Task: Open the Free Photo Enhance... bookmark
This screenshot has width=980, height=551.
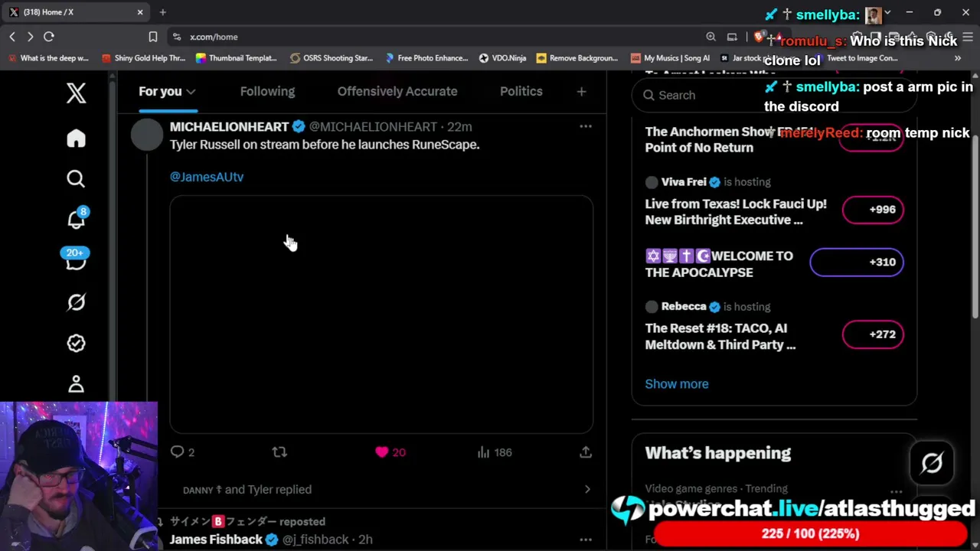Action: tap(426, 58)
